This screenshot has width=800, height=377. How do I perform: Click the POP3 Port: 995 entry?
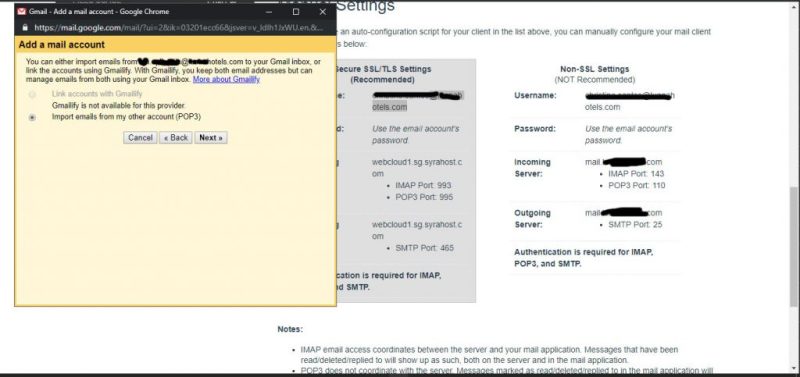[424, 197]
